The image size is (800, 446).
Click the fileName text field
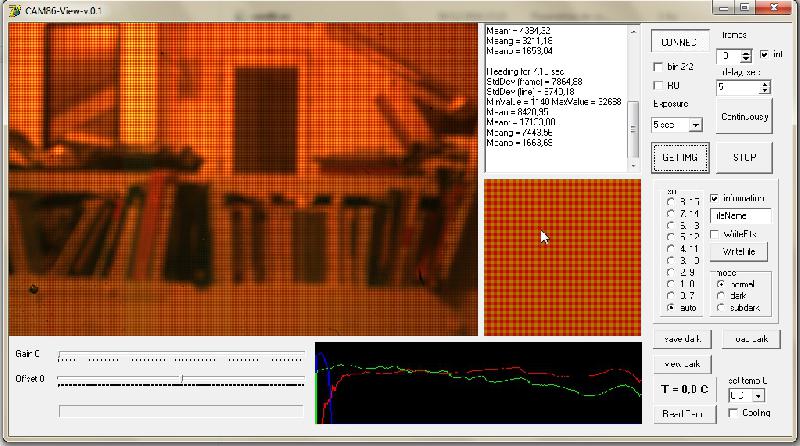(x=740, y=216)
